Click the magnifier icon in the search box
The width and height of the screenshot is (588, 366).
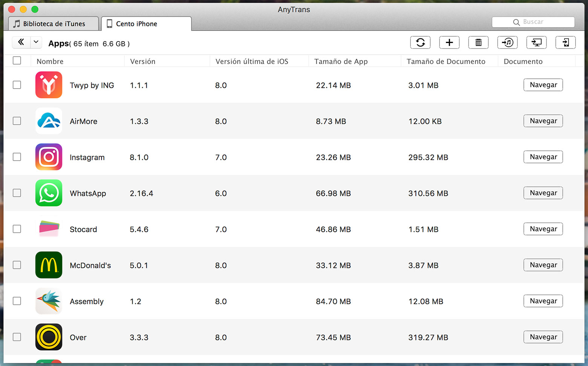pos(516,22)
